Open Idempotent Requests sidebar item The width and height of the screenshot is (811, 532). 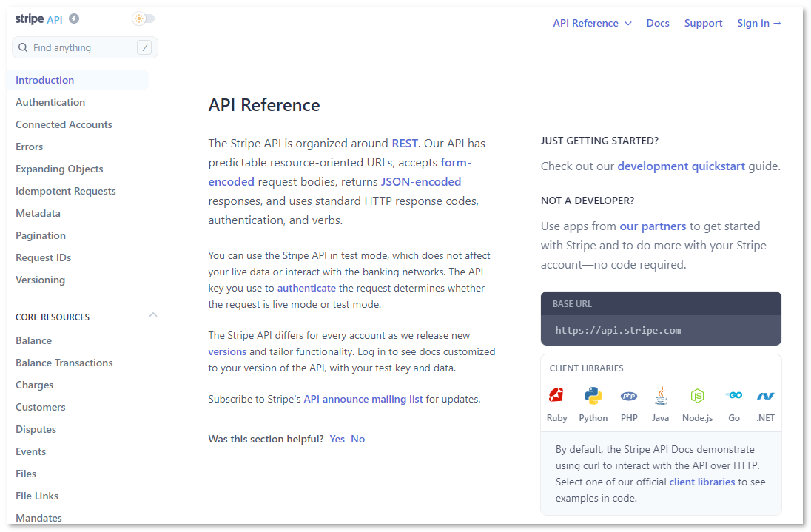[x=66, y=192]
